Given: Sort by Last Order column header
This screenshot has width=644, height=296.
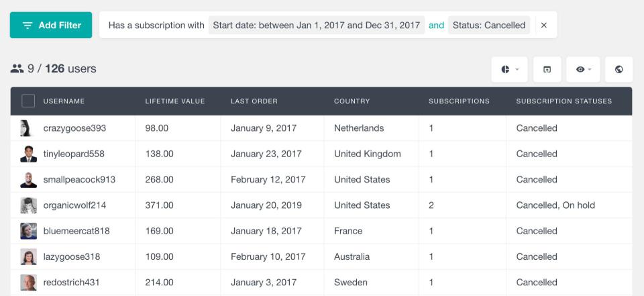Looking at the screenshot, I should (254, 101).
